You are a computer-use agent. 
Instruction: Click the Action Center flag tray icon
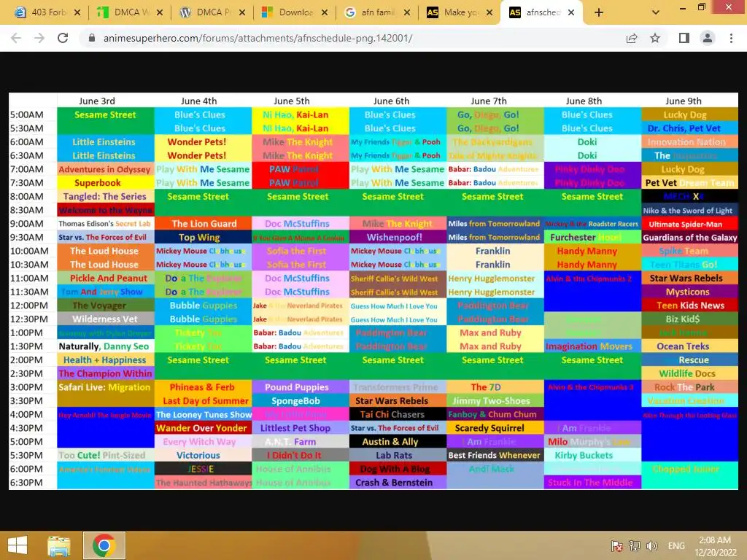click(x=617, y=545)
